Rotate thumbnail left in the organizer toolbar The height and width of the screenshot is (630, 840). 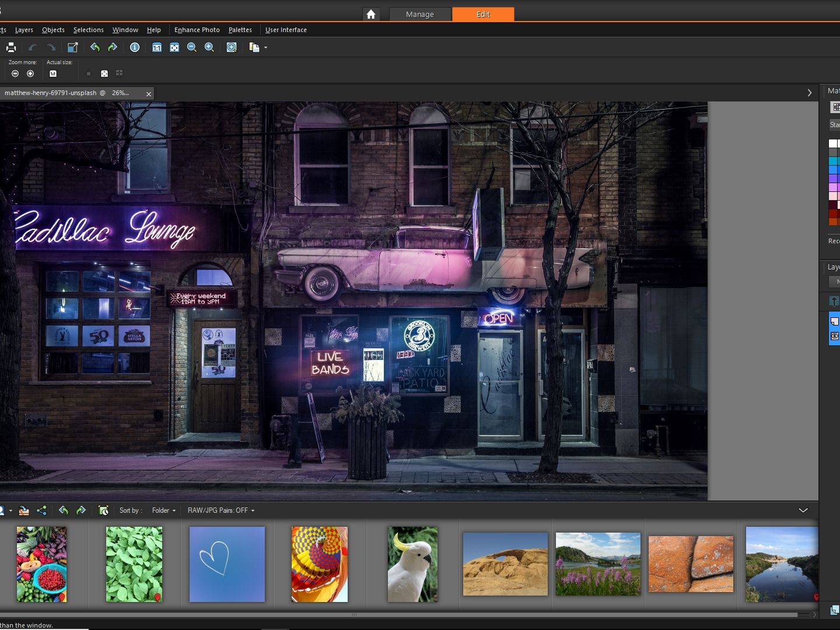(64, 510)
